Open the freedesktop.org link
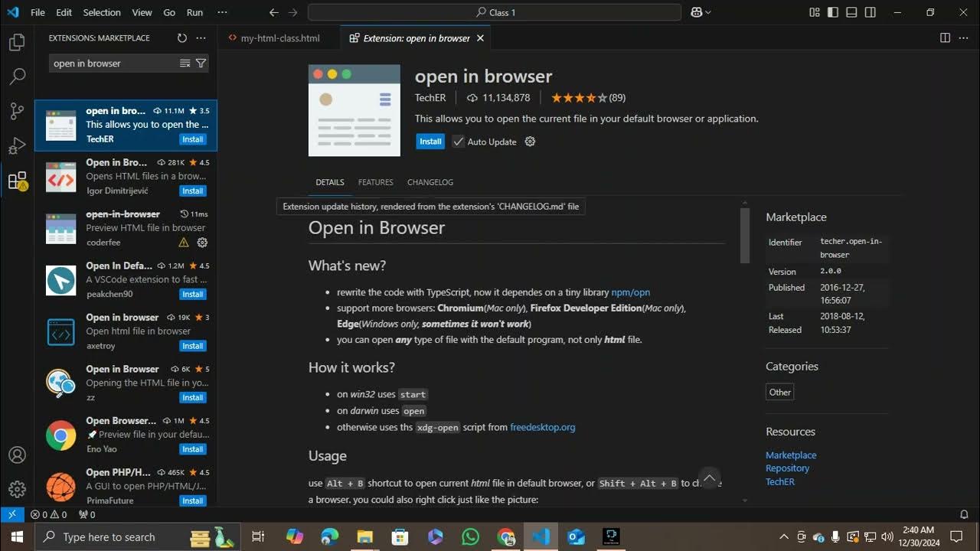The width and height of the screenshot is (980, 551). 543,427
